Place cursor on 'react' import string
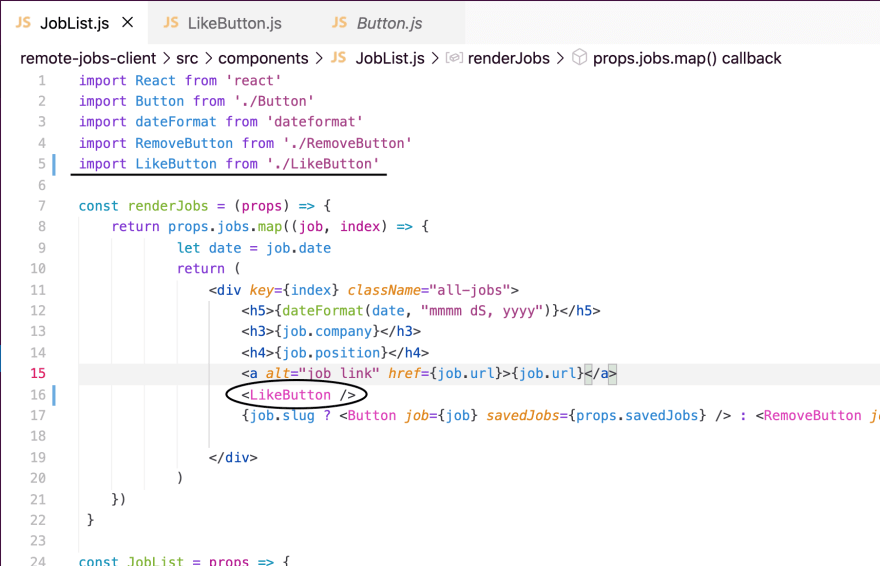Viewport: 880px width, 566px height. point(254,81)
